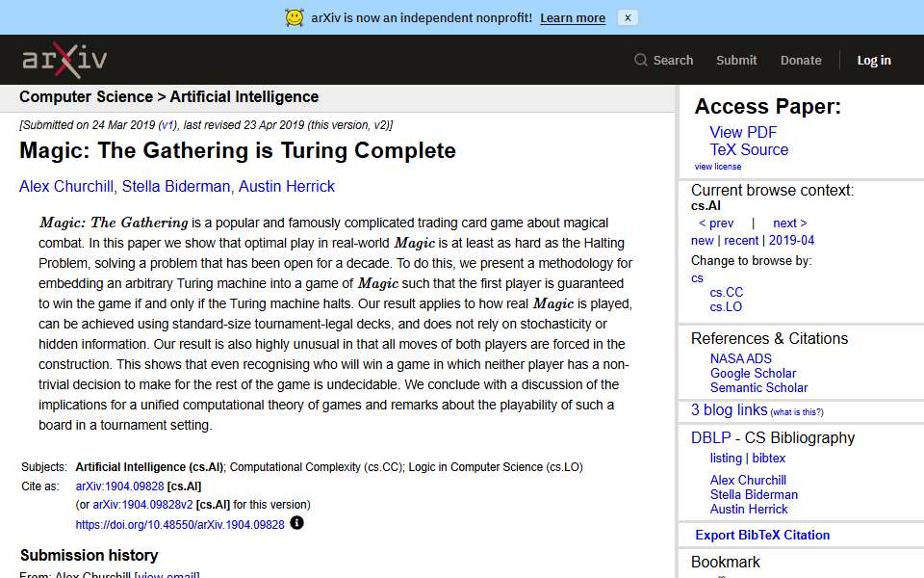Image resolution: width=924 pixels, height=578 pixels.
Task: Click the paper title heading
Action: 238,150
